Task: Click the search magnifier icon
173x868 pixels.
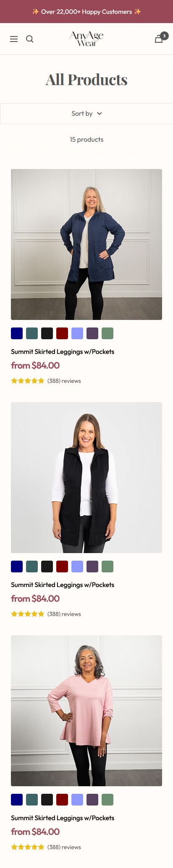Action: (x=29, y=39)
